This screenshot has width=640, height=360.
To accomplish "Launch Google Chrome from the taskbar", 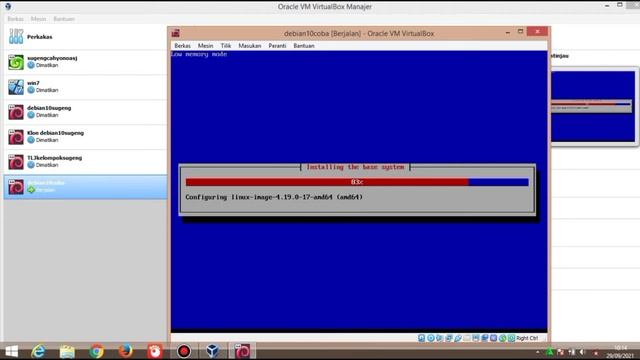I will point(96,351).
